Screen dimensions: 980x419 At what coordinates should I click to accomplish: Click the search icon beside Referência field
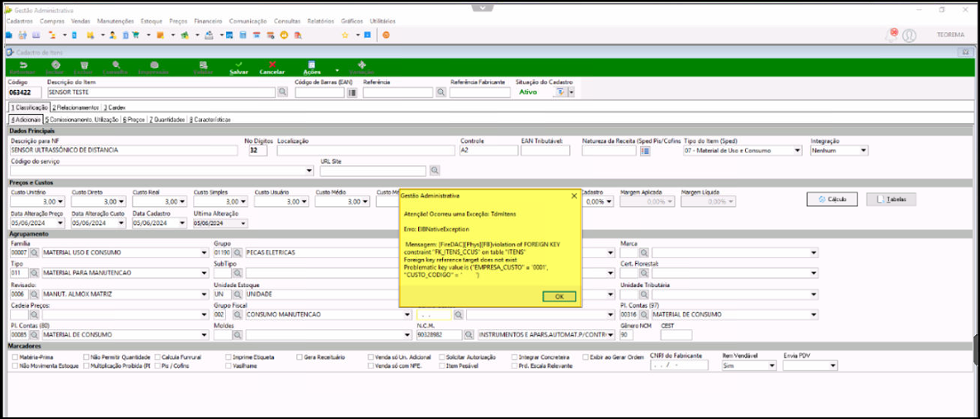(x=441, y=92)
